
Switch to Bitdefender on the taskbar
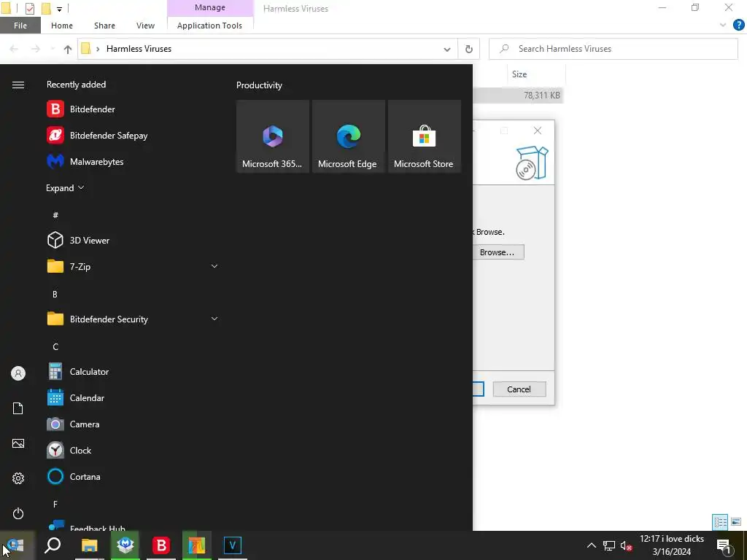[161, 545]
